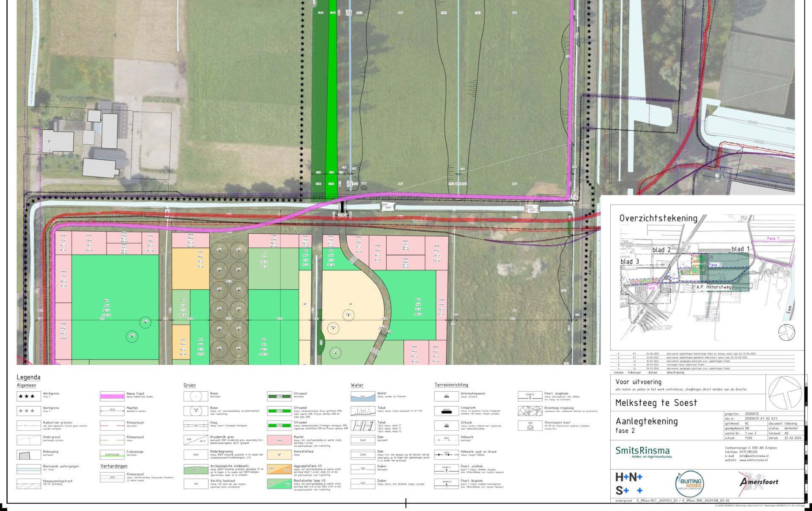Click the pink Nieuw tracé legend swatch
The height and width of the screenshot is (511, 812).
point(112,396)
